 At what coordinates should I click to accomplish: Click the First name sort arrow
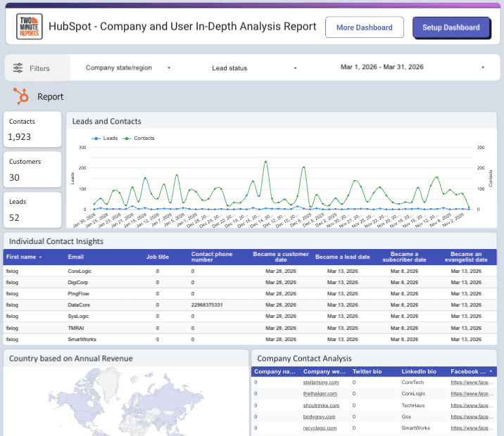point(40,257)
